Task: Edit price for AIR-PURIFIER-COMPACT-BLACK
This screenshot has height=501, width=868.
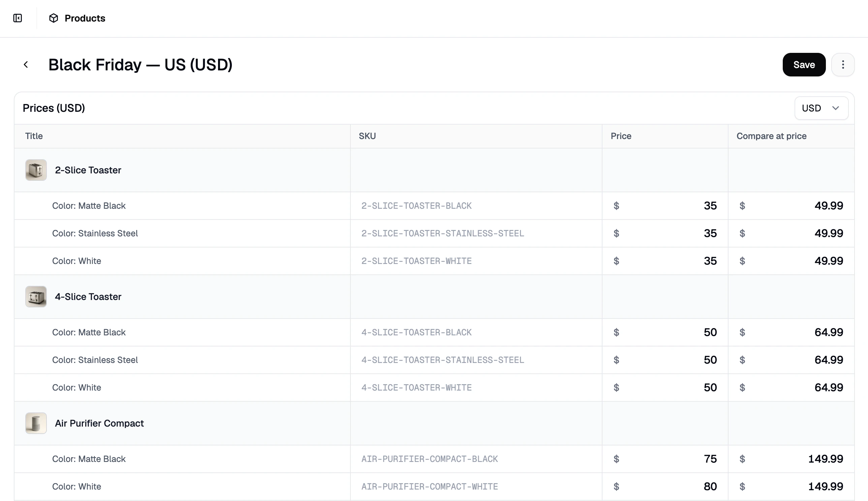Action: [x=665, y=459]
